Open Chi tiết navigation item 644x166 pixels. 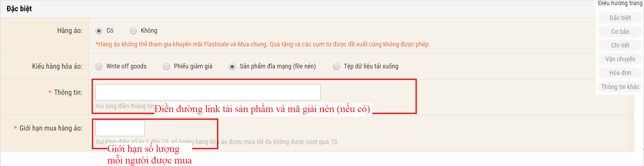tap(620, 45)
